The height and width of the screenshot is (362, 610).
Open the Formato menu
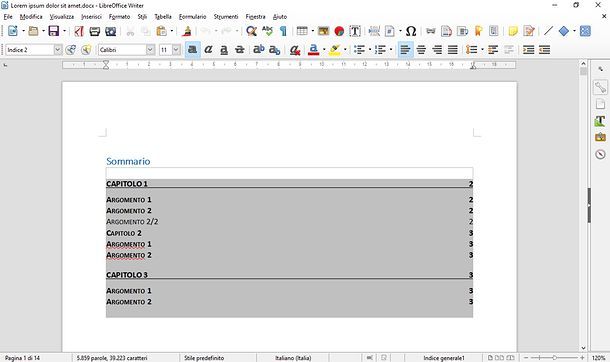point(119,17)
